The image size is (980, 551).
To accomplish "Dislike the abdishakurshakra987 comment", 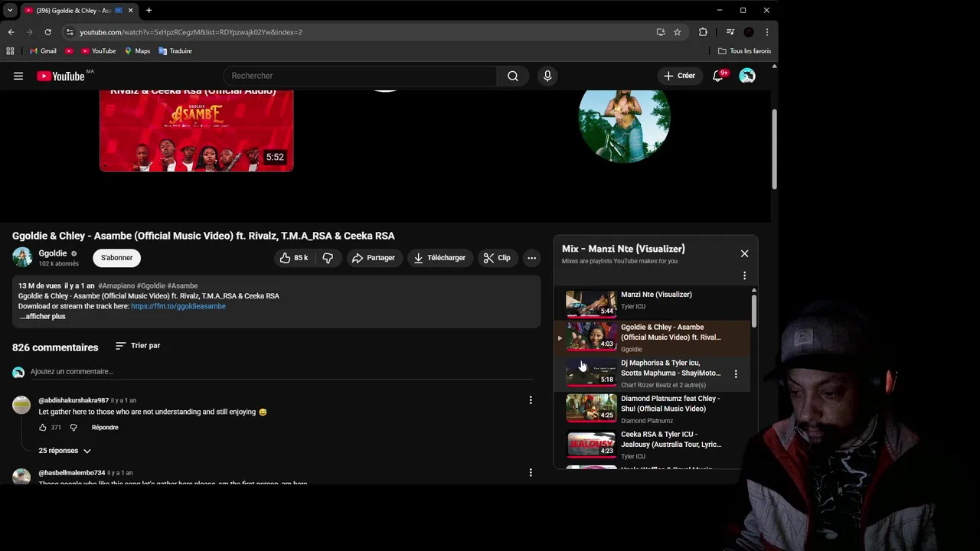I will tap(73, 427).
